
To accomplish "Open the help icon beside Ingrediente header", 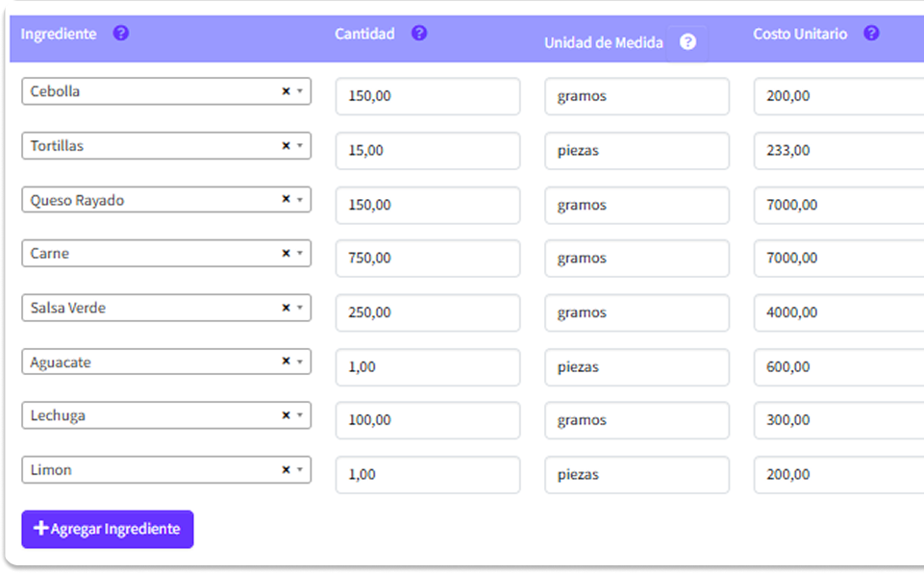I will pos(121,33).
